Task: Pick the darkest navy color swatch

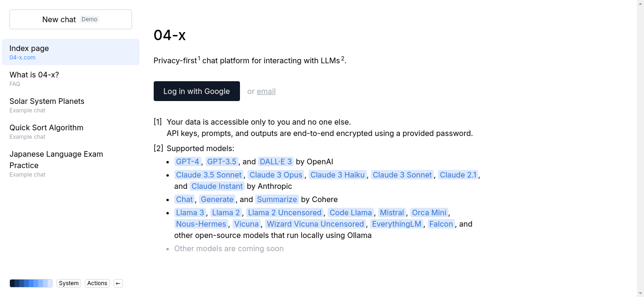Action: 12,283
